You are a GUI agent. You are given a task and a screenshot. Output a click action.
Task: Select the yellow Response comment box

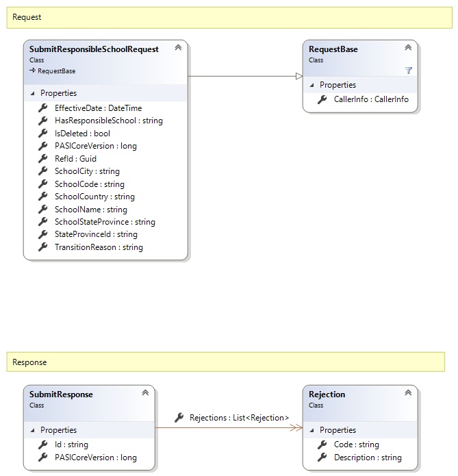[x=225, y=362]
